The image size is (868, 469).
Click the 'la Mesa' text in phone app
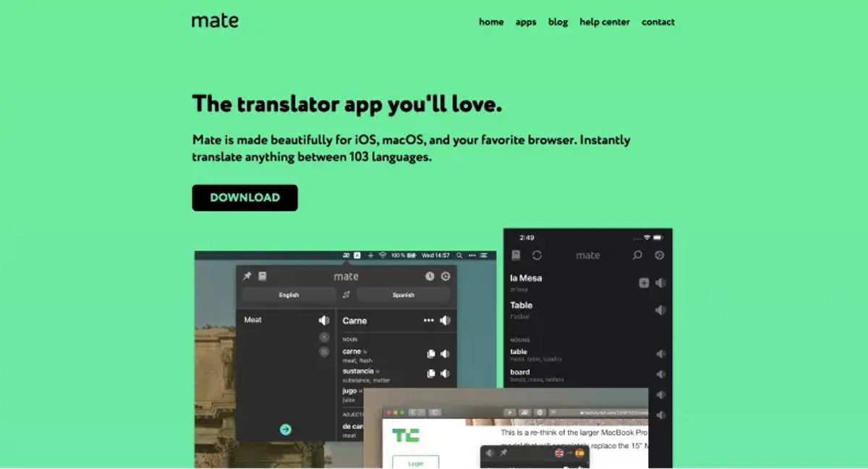pyautogui.click(x=526, y=277)
